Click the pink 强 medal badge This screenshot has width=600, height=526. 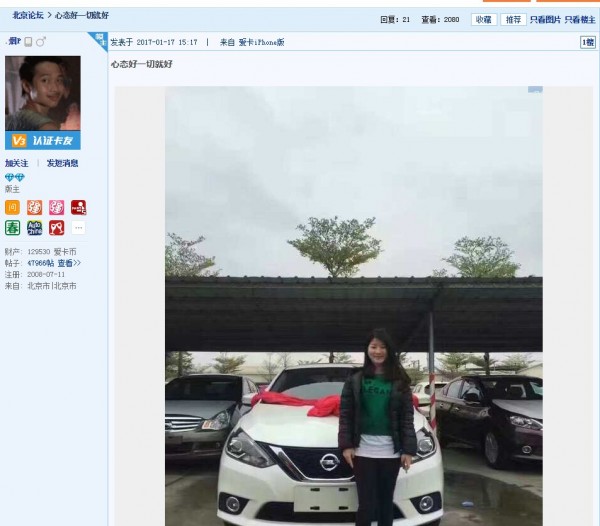tap(56, 207)
